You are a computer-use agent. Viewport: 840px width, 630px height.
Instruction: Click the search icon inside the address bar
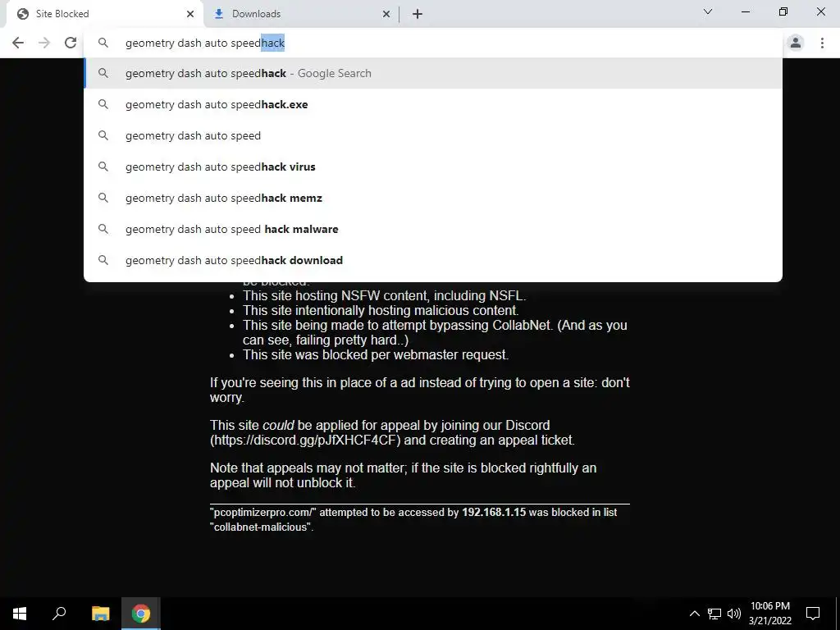[x=103, y=43]
